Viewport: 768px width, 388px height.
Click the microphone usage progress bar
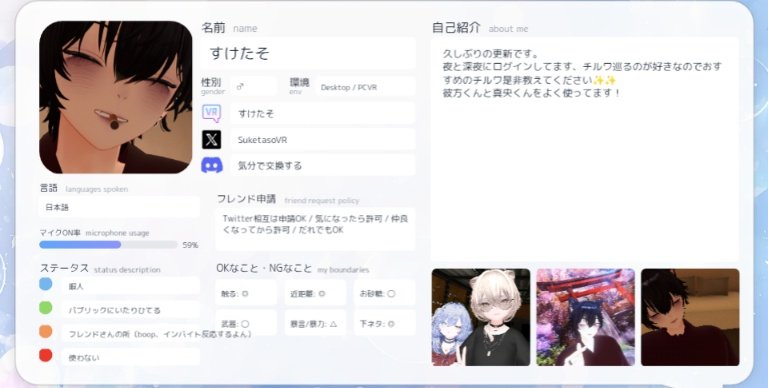pos(108,244)
